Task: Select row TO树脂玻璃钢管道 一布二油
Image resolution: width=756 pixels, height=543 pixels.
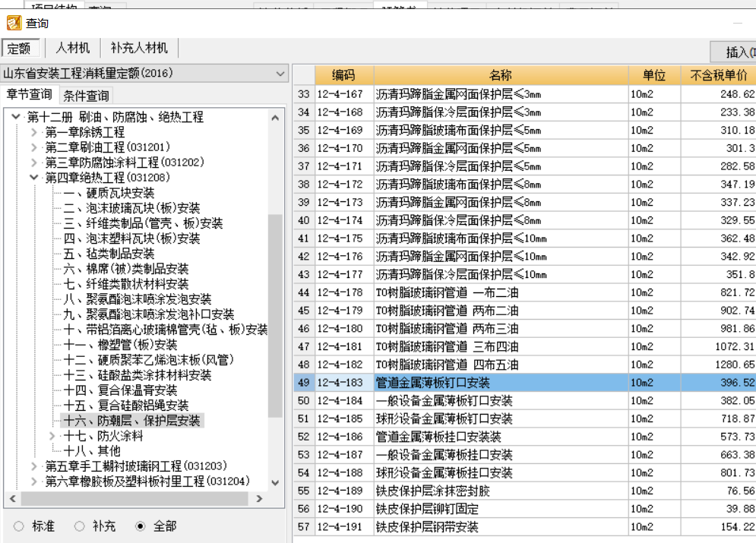Action: (x=524, y=292)
